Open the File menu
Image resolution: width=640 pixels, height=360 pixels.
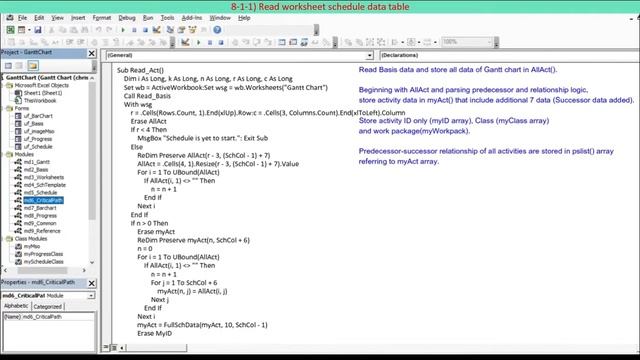coord(22,18)
